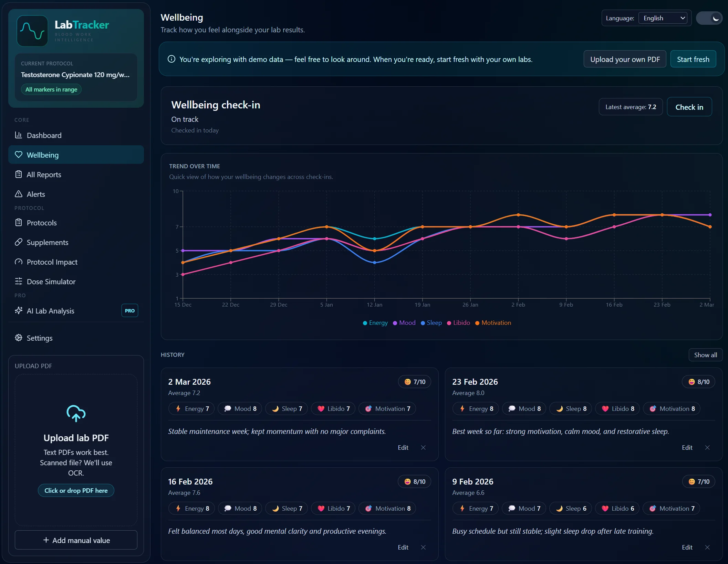
Task: Click the Dose Simulator sliders icon
Action: tap(19, 281)
